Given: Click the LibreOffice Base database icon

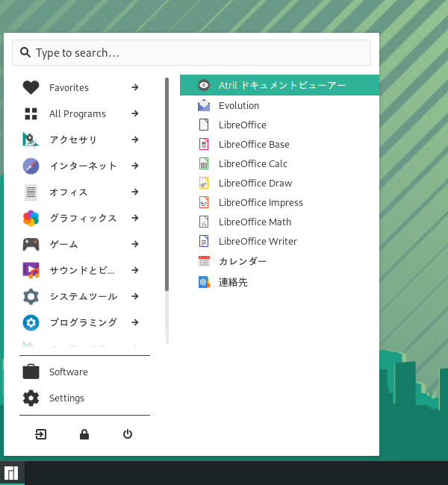Looking at the screenshot, I should coord(204,144).
